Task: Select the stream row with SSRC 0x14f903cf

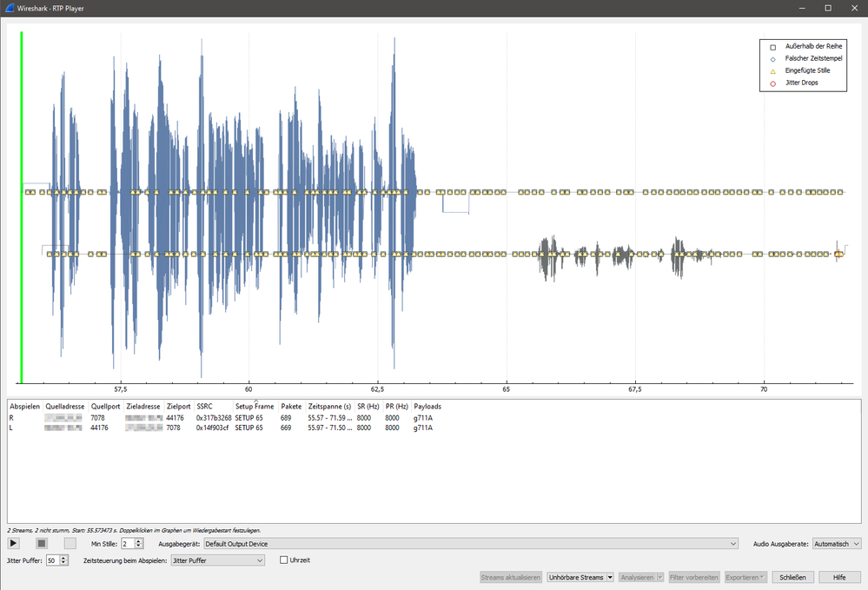Action: (434, 428)
